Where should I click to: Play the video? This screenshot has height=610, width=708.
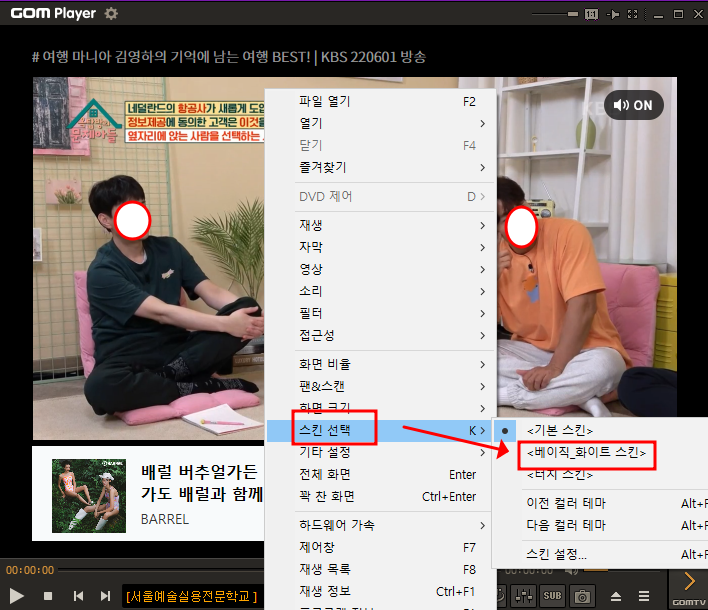pos(17,596)
